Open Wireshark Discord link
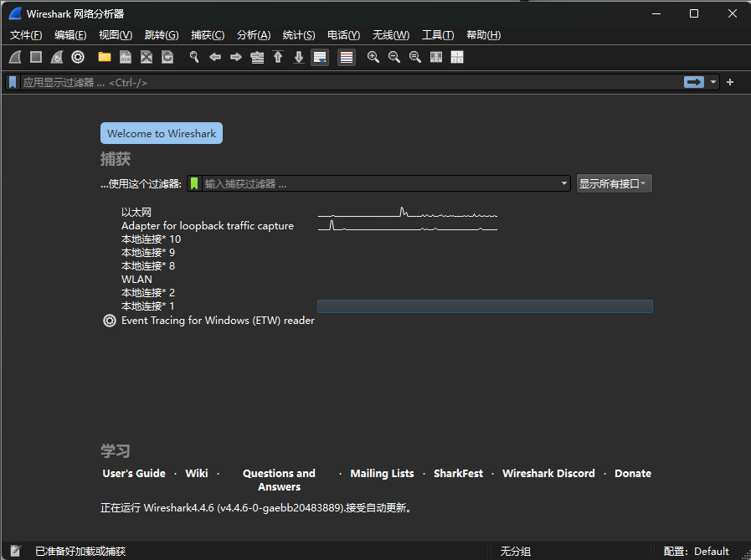 (548, 473)
